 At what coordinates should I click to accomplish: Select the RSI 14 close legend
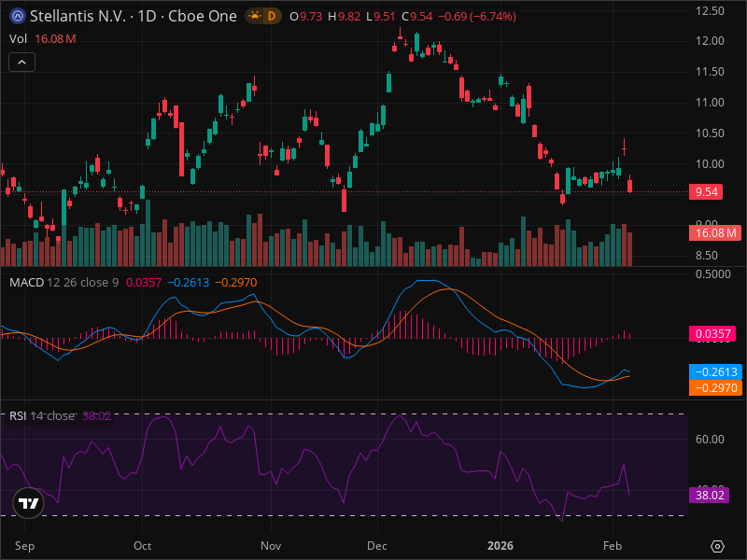[42, 415]
